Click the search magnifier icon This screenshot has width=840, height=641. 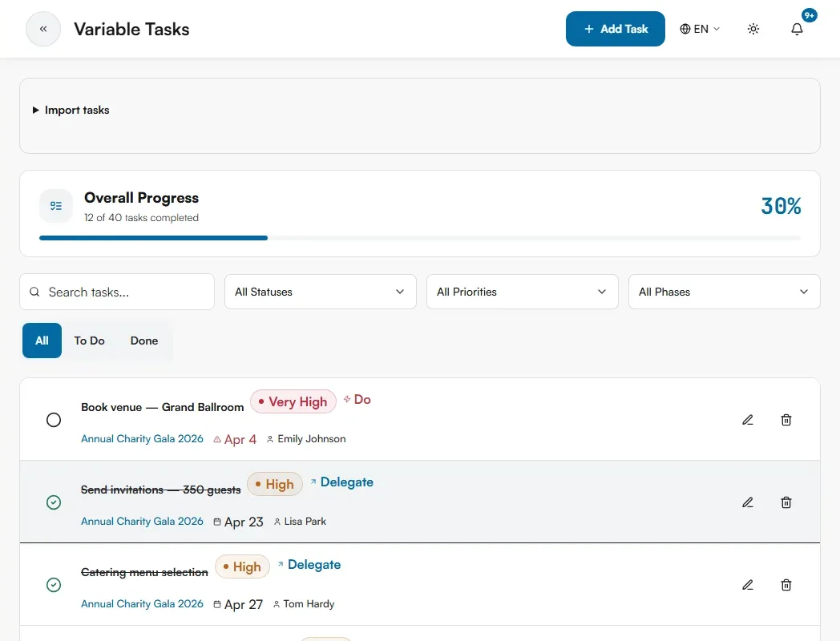point(34,292)
